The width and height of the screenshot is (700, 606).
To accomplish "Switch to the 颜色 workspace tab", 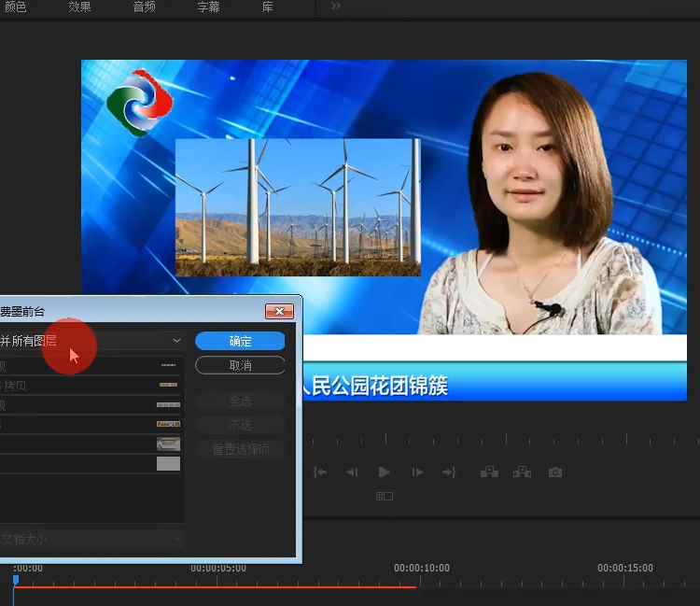I will pos(16,7).
